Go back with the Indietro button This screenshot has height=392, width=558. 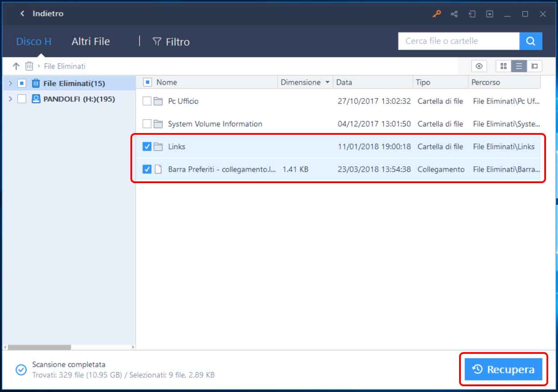tap(42, 14)
